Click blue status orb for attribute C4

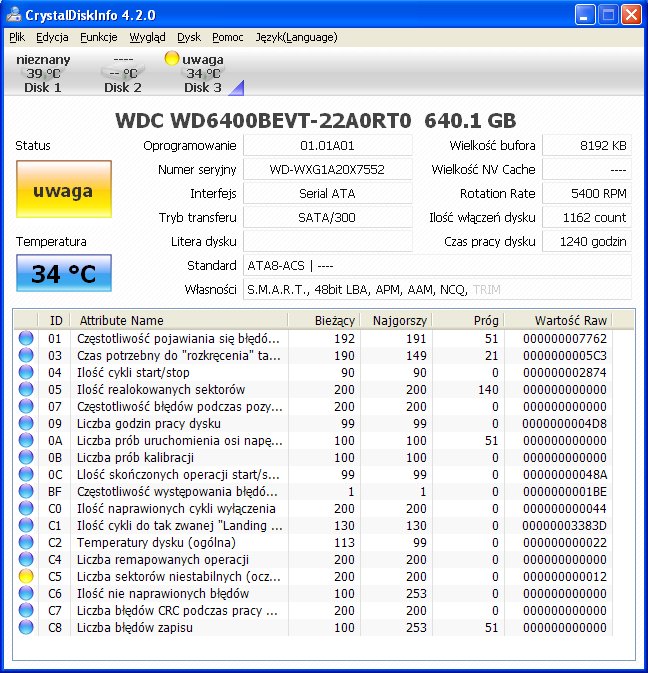click(26, 559)
